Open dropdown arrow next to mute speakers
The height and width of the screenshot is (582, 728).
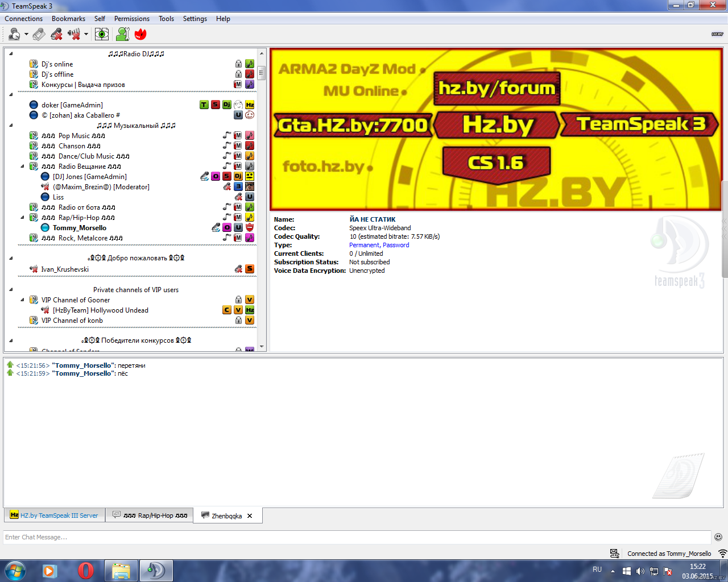point(86,35)
